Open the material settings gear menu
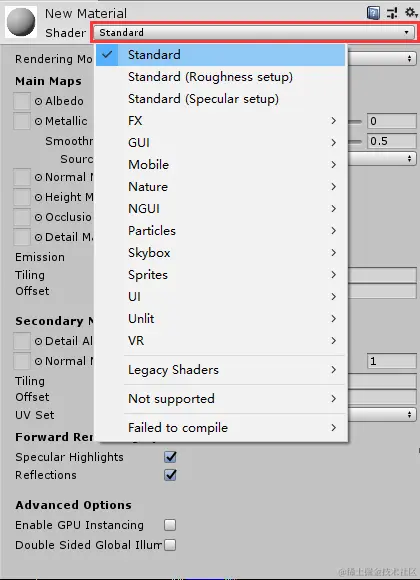The height and width of the screenshot is (580, 420). pyautogui.click(x=411, y=13)
